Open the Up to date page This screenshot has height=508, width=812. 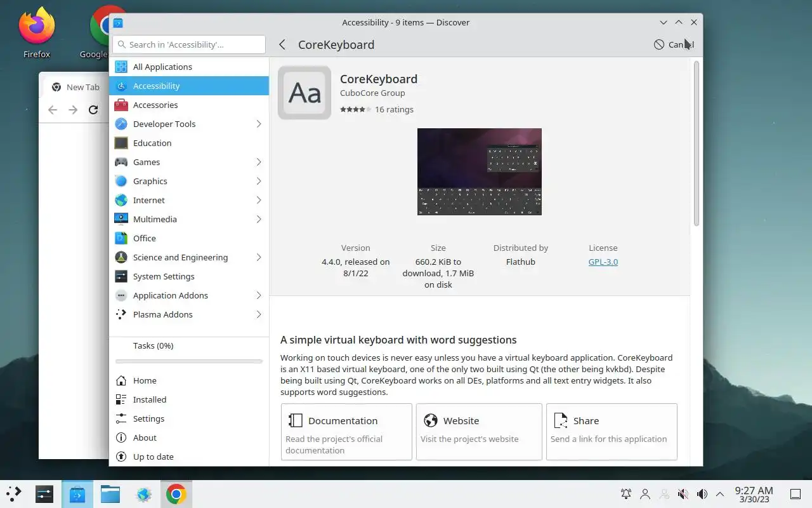pyautogui.click(x=189, y=457)
